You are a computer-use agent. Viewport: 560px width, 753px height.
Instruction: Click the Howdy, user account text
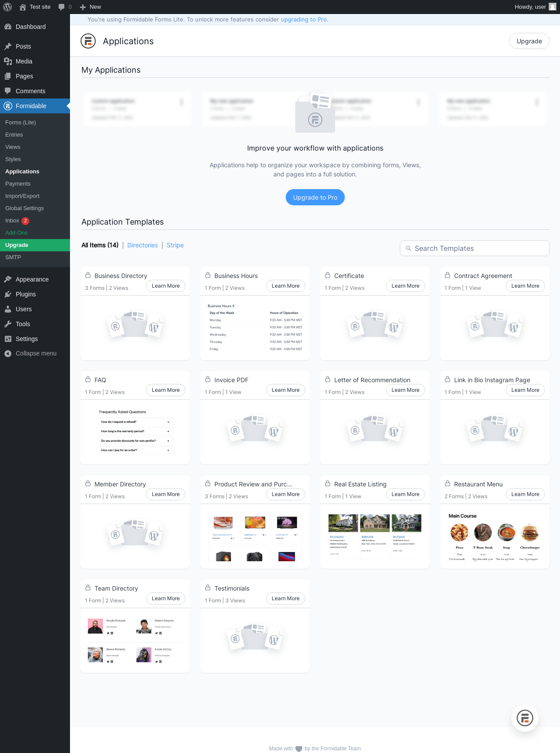click(530, 7)
